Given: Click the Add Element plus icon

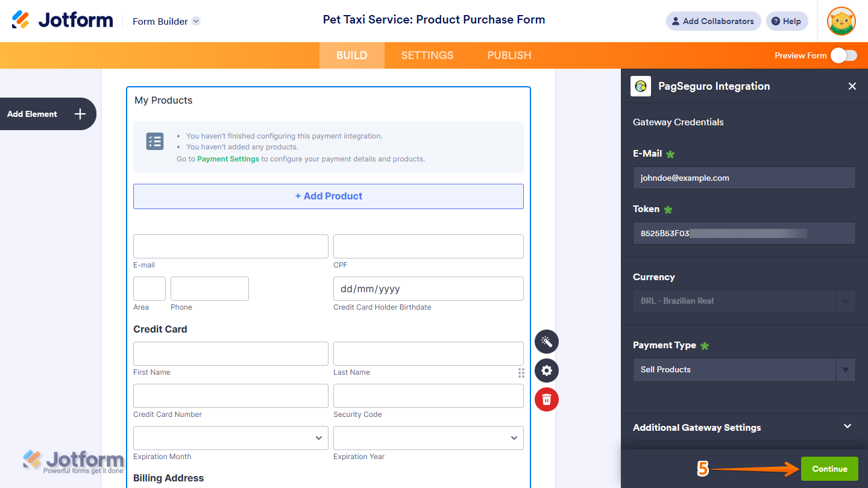Looking at the screenshot, I should (x=80, y=114).
